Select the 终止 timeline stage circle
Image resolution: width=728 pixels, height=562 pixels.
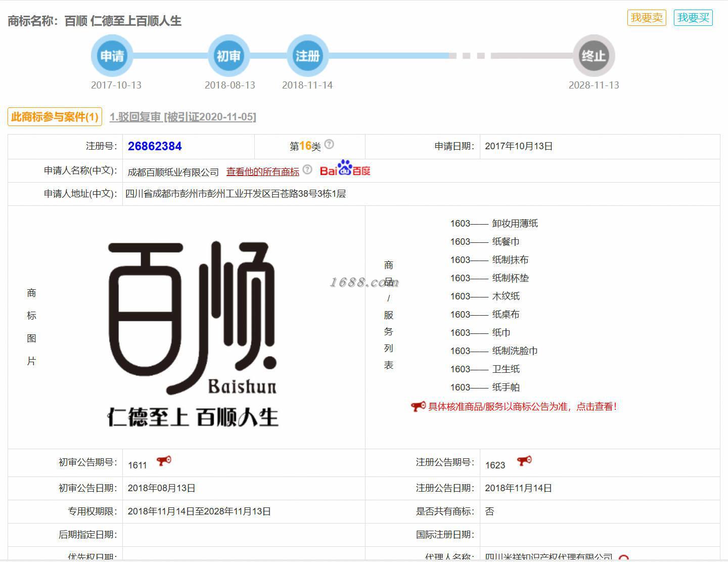tap(594, 56)
